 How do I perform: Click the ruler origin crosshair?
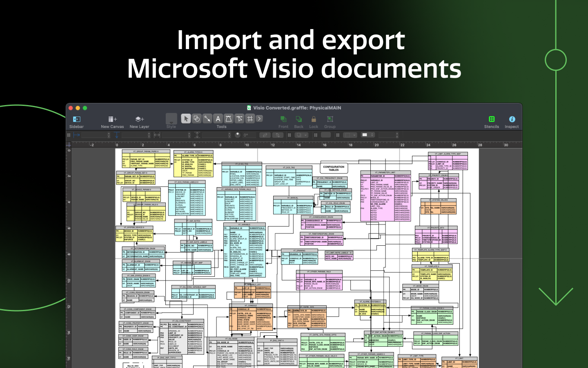(x=69, y=145)
